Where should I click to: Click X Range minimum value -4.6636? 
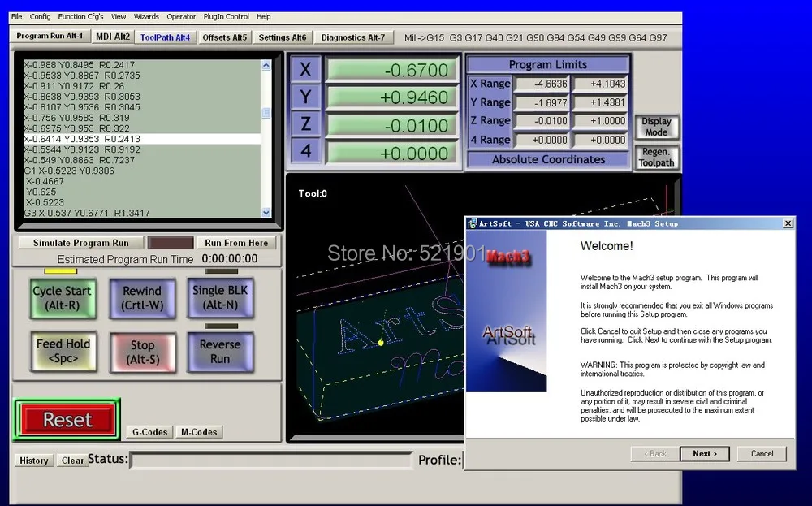point(542,84)
